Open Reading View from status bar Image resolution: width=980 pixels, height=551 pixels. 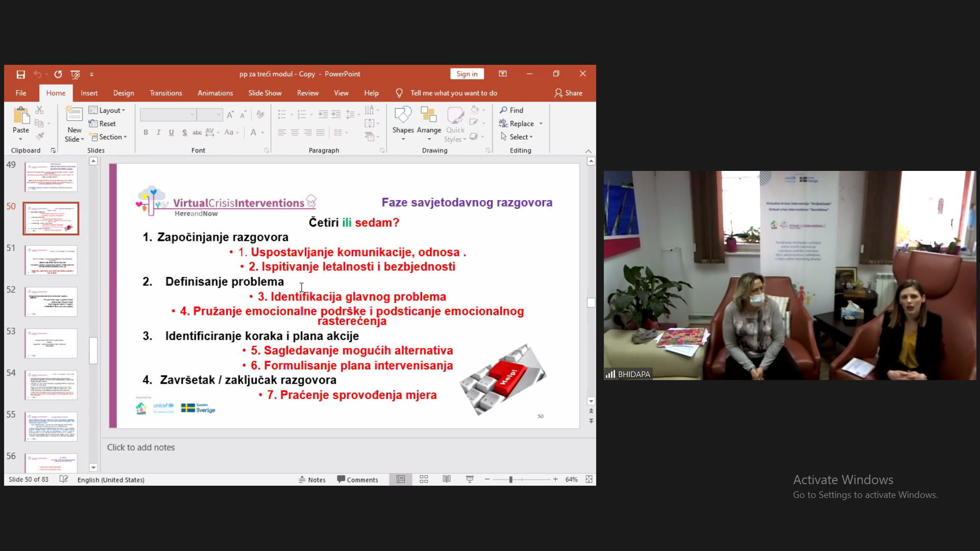447,479
